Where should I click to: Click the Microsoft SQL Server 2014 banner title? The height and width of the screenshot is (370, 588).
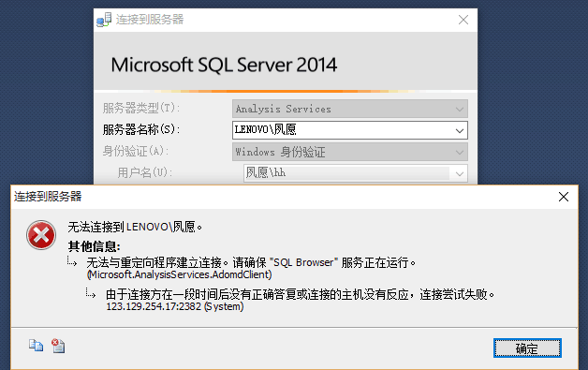[224, 65]
